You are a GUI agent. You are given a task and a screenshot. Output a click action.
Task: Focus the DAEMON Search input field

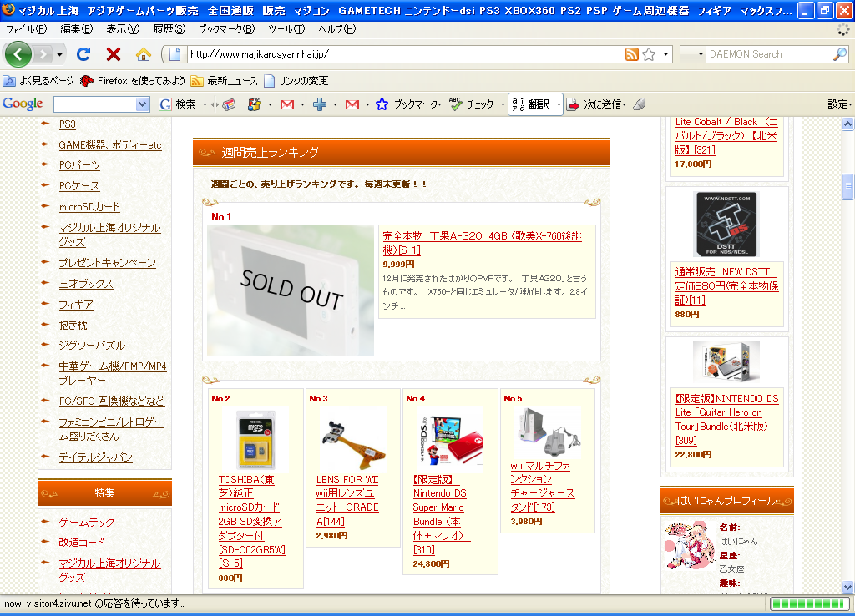769,54
